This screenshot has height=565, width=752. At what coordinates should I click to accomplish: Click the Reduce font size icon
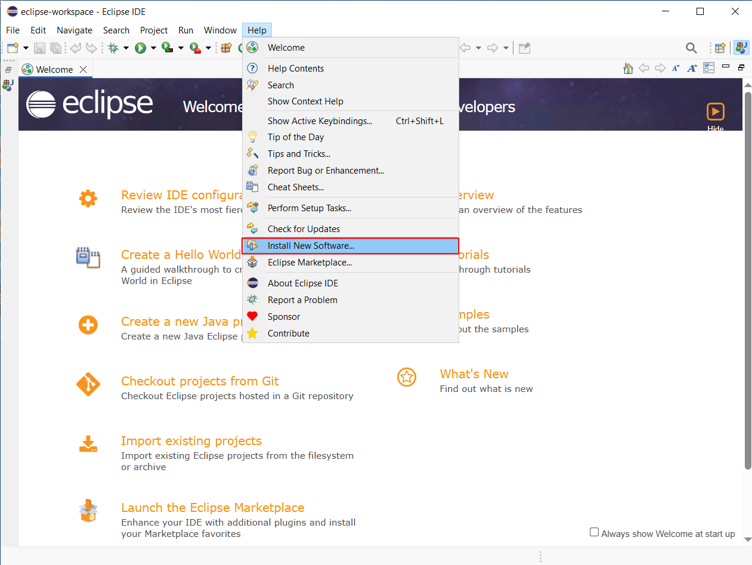pos(676,69)
